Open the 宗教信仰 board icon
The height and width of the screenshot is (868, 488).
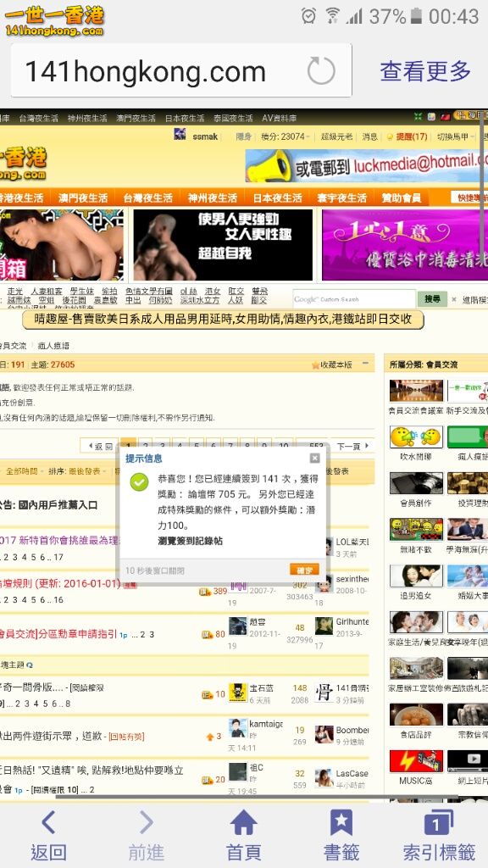pos(468,715)
